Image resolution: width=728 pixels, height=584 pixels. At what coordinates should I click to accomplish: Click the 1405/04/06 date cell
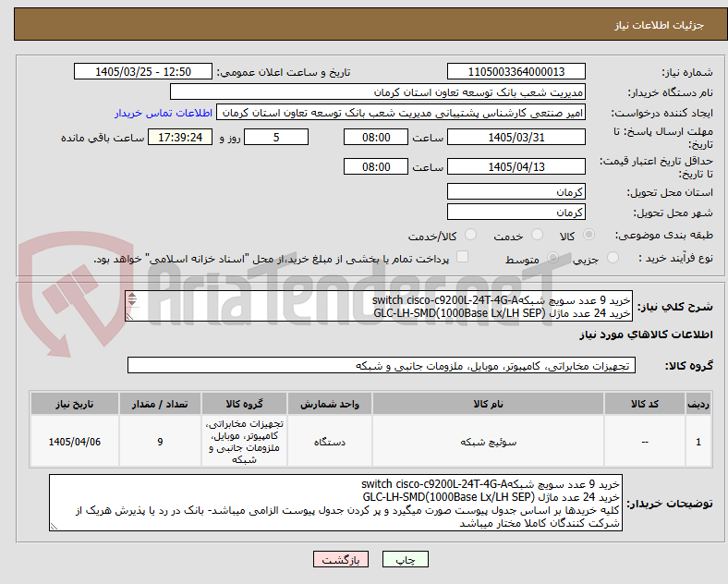click(x=75, y=442)
